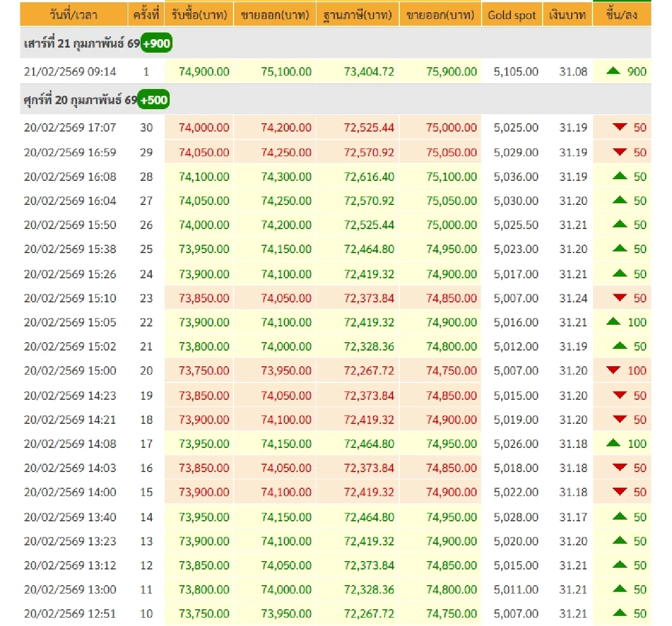
Task: Click the วันที่/เวลา column header
Action: point(73,15)
